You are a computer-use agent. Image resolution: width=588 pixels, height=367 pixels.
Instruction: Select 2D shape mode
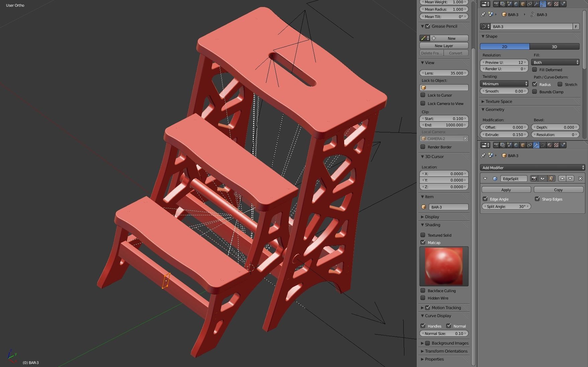(505, 46)
